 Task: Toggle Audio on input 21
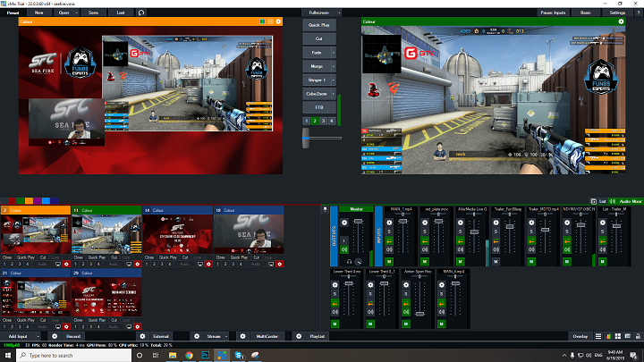(42, 327)
